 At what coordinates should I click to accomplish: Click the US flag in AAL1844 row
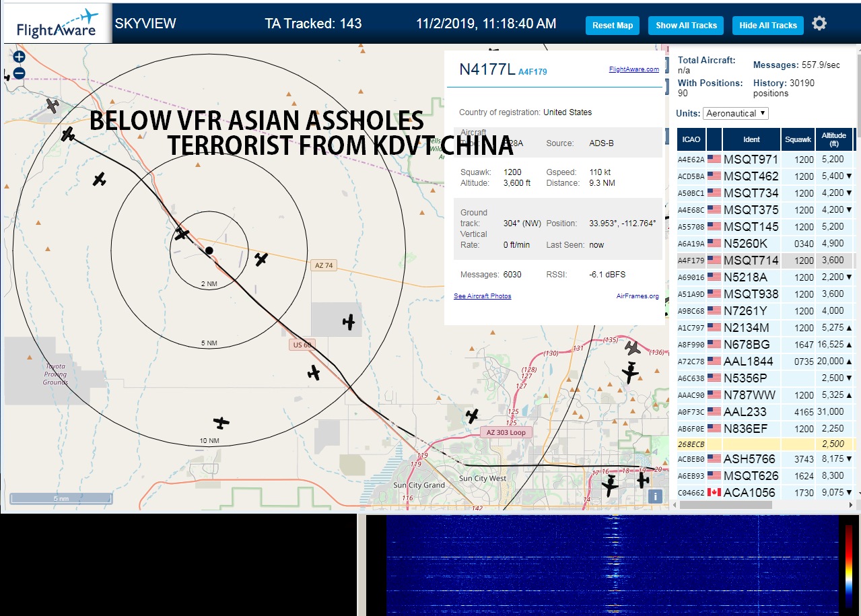(x=714, y=362)
